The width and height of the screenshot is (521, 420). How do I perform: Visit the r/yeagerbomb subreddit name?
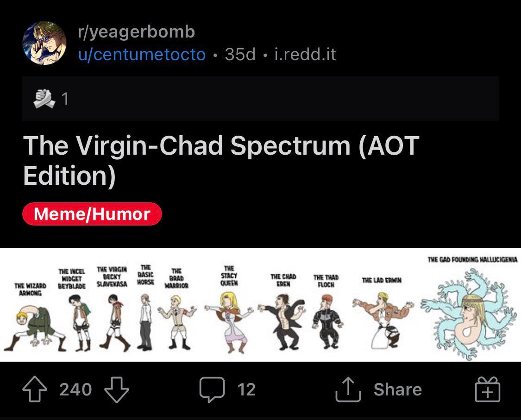137,32
